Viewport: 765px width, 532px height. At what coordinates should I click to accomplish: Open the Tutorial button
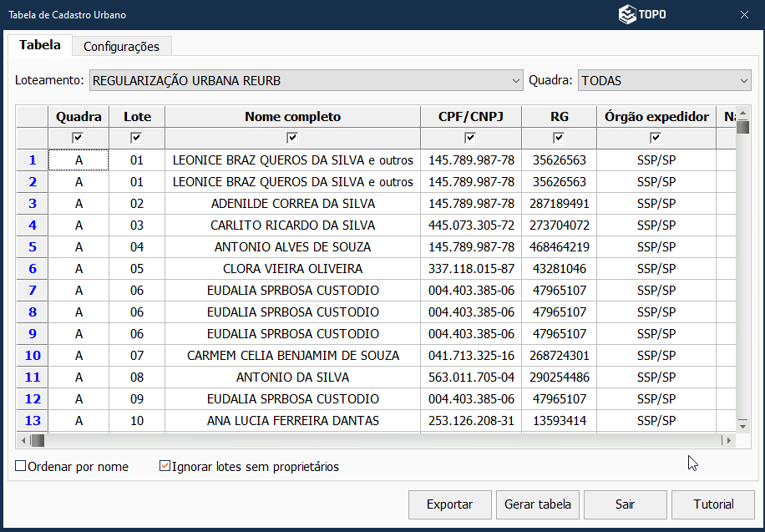713,504
